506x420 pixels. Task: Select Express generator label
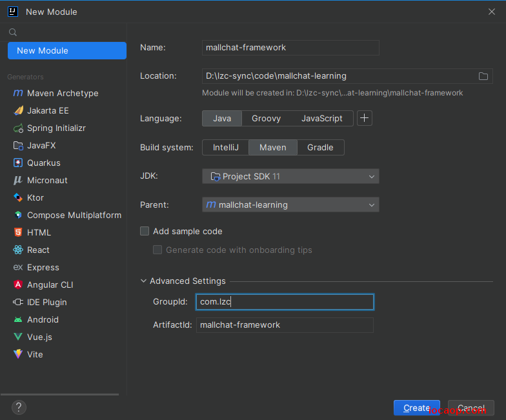[x=43, y=267]
